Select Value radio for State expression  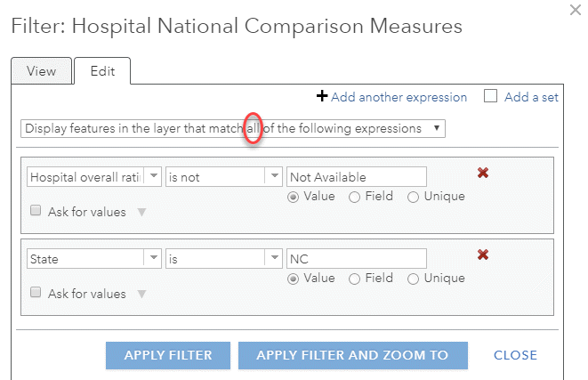tap(293, 279)
